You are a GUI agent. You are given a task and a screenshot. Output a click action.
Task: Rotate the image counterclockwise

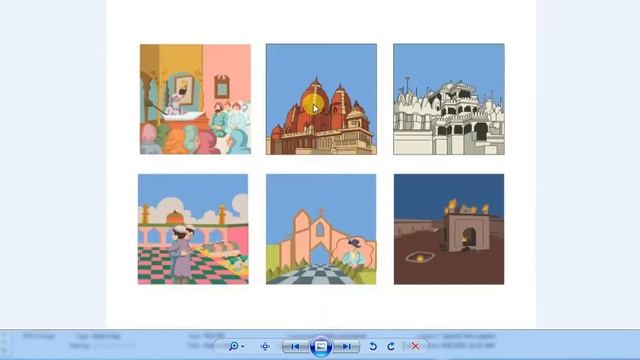tap(373, 346)
